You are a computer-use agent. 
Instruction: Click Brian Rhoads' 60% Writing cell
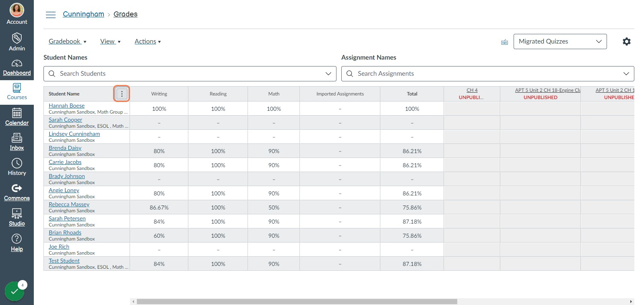point(159,236)
